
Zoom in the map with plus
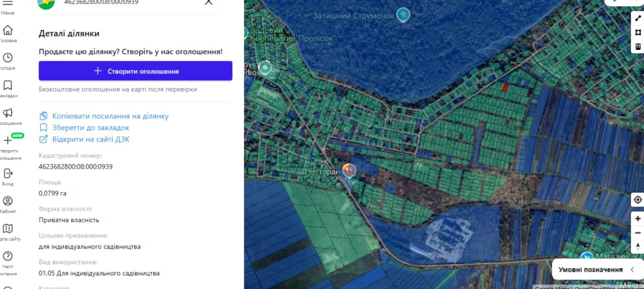(x=638, y=219)
